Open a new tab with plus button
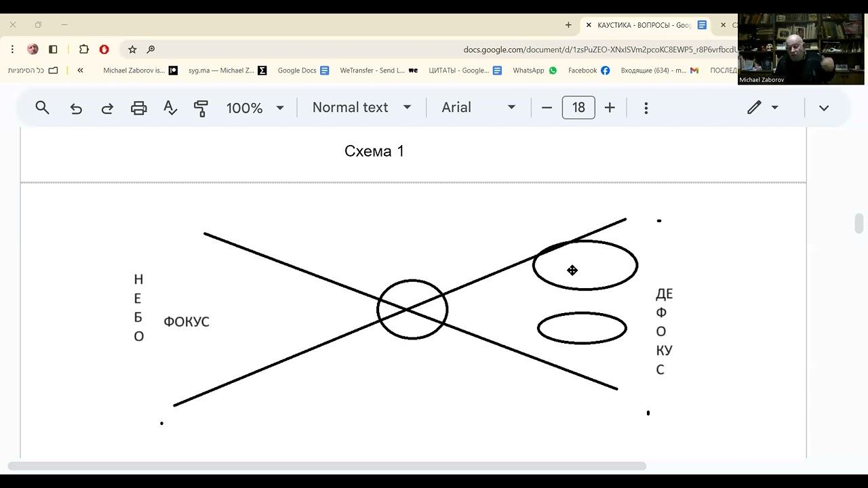868x488 pixels. click(568, 25)
